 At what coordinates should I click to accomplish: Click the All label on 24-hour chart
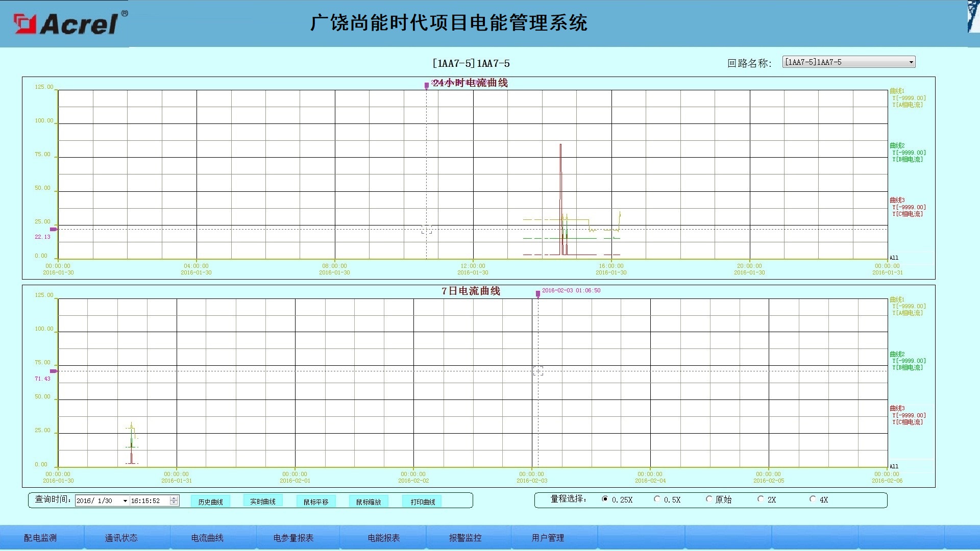894,258
